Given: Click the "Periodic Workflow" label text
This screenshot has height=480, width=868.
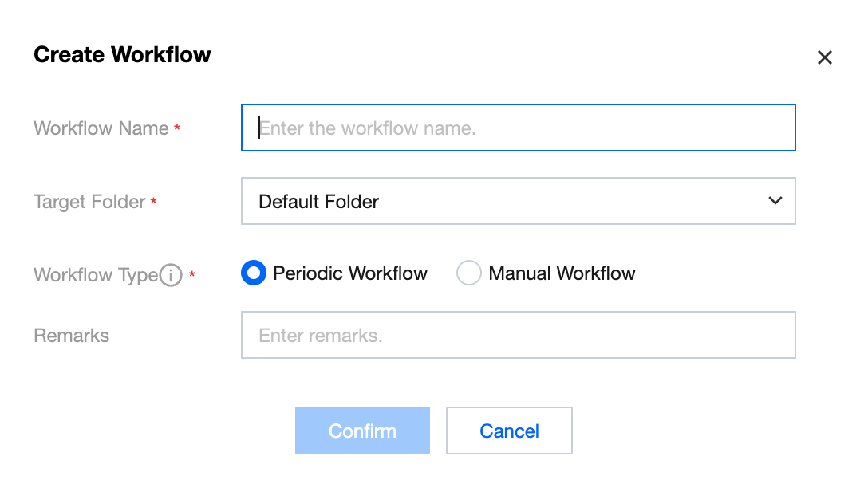Looking at the screenshot, I should pyautogui.click(x=350, y=273).
